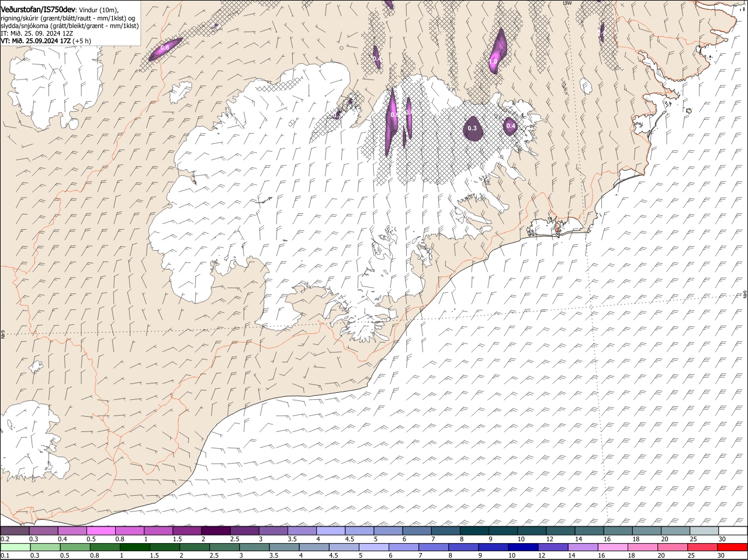Select the deep blue 10 swatch in rain legend
The height and width of the screenshot is (560, 748).
523,547
